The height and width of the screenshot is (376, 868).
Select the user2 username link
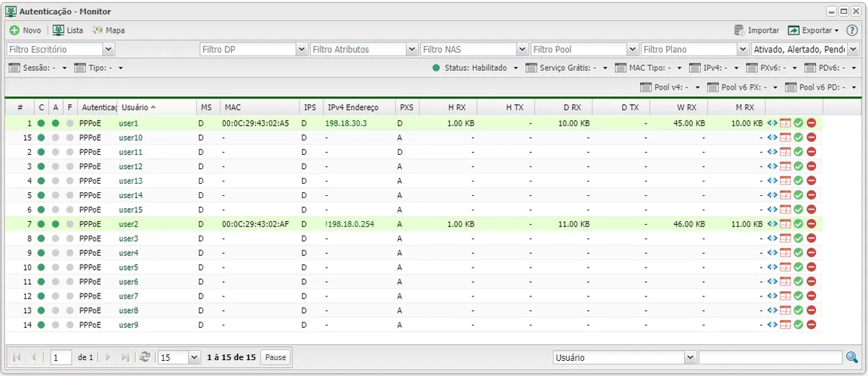(x=129, y=224)
